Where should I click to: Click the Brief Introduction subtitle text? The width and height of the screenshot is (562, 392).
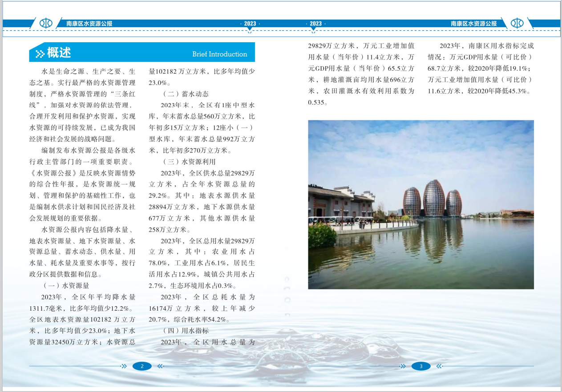coord(219,54)
